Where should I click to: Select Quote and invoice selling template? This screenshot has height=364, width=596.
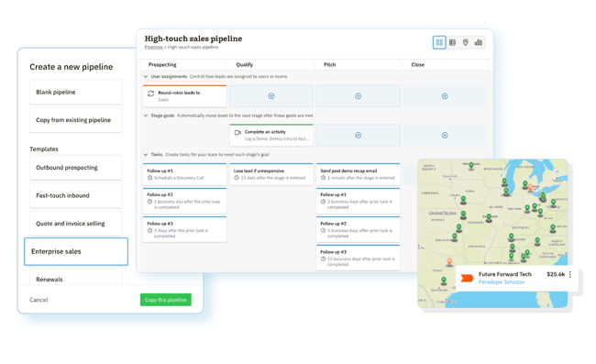75,224
